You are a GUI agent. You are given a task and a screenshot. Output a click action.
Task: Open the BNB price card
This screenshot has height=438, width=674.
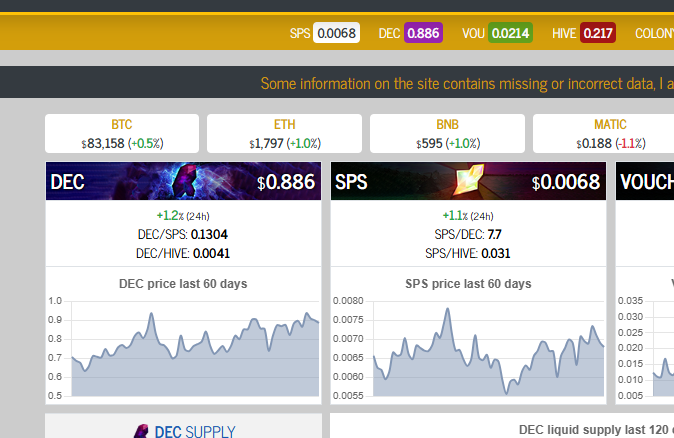click(x=447, y=134)
